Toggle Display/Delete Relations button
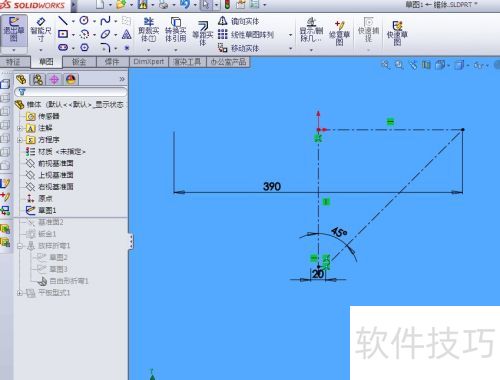 (311, 30)
